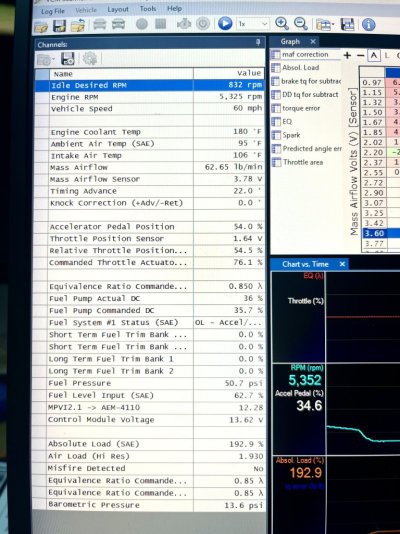400x534 pixels.
Task: Pin the Channels panel
Action: pos(258,42)
